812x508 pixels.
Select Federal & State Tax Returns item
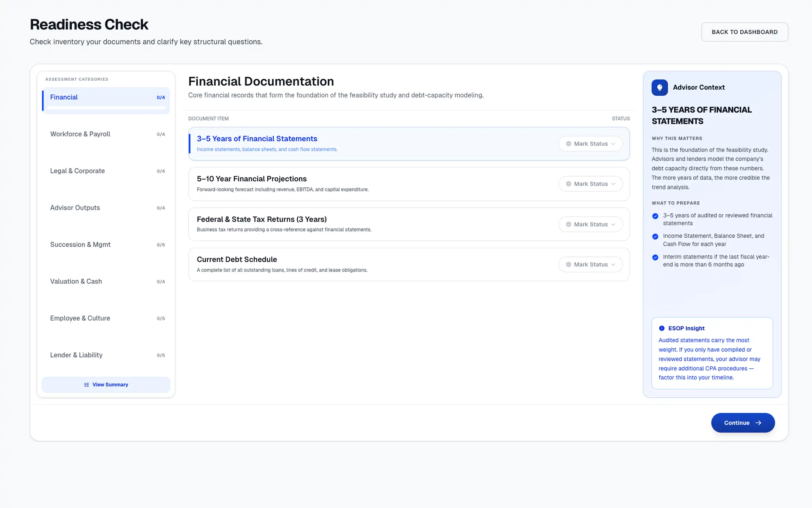coord(409,224)
